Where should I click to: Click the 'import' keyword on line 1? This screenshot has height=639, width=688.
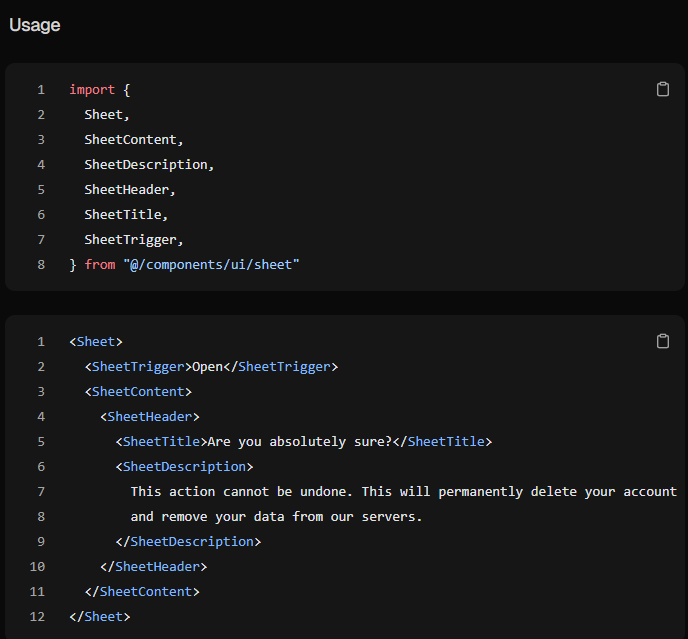coord(92,90)
